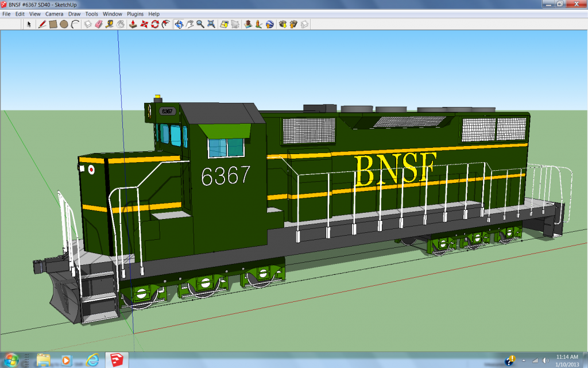Viewport: 588px width, 368px height.
Task: Select the Rectangle drawing tool
Action: coord(53,24)
